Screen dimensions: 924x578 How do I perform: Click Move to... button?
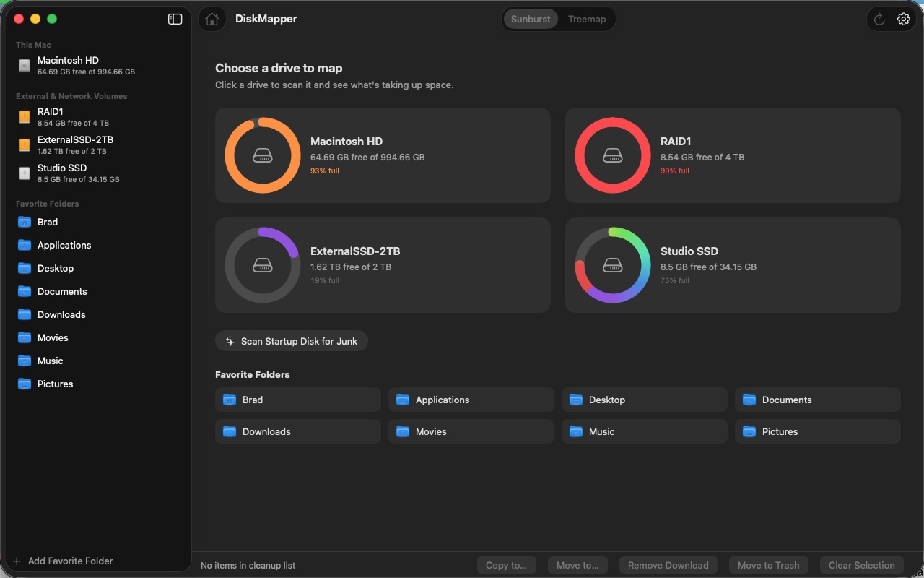point(577,565)
